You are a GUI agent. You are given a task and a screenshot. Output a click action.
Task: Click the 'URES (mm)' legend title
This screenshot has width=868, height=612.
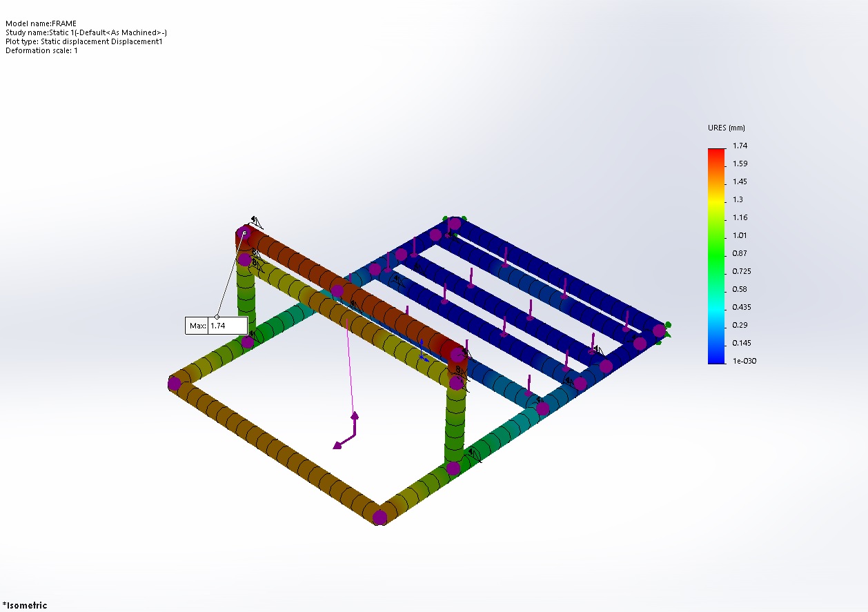coord(727,128)
